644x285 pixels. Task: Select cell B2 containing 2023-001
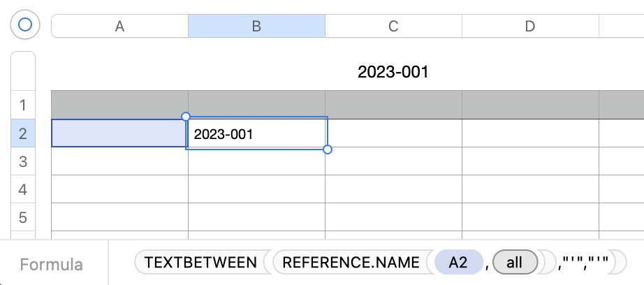coord(256,134)
